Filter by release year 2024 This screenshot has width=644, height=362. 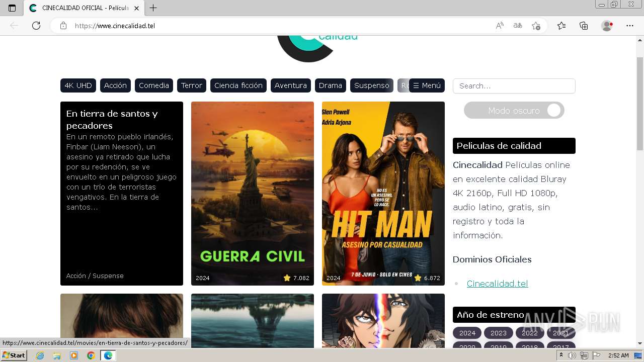467,333
